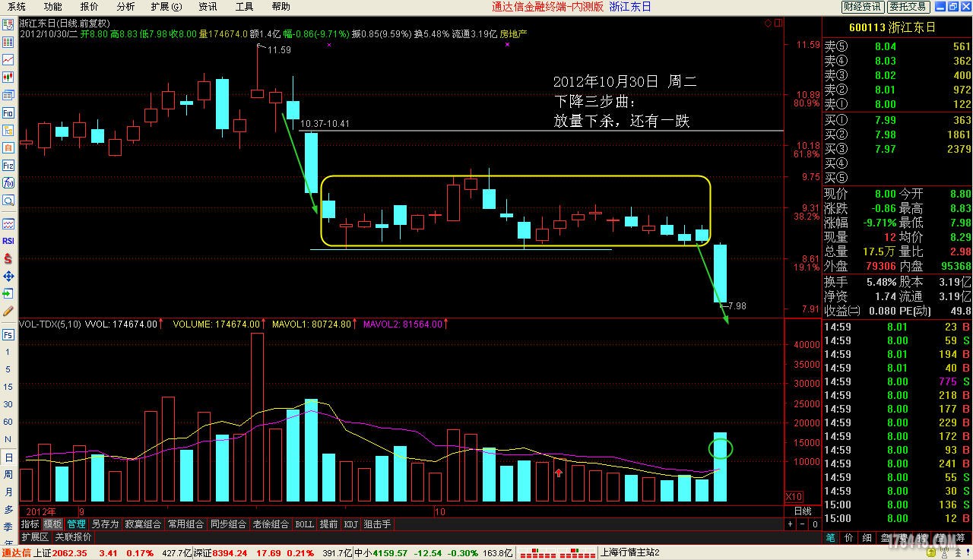Open the 扩展(G) menu
The width and height of the screenshot is (973, 560).
(x=166, y=7)
